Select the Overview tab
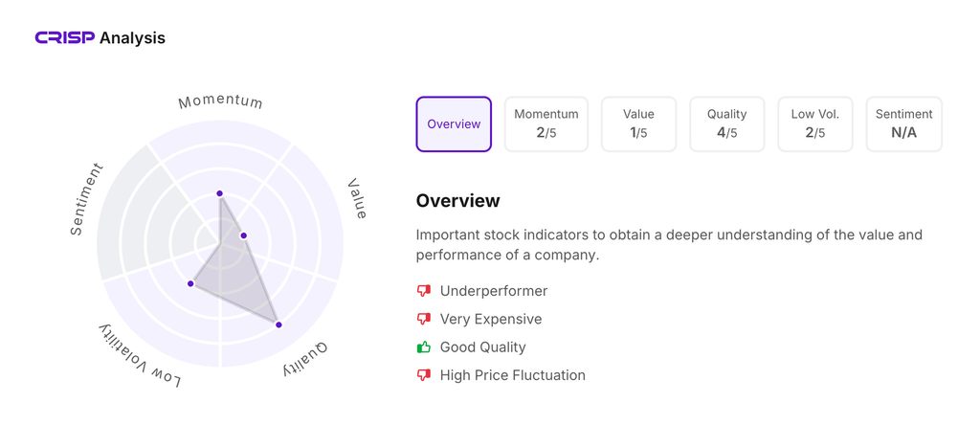This screenshot has width=980, height=425. [x=454, y=124]
